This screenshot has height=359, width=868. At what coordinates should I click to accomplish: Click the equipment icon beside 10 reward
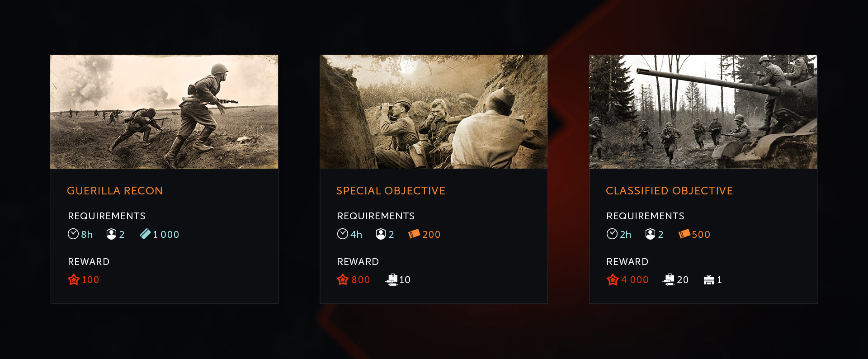pos(392,279)
